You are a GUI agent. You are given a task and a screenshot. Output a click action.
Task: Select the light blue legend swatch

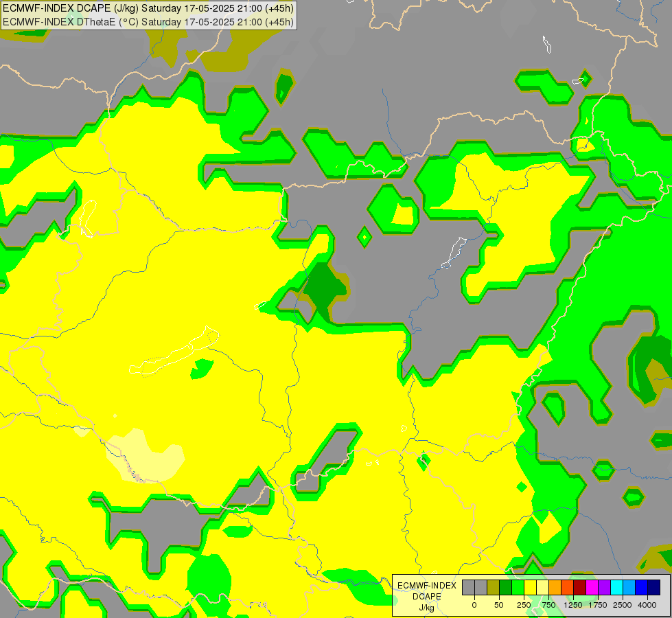click(629, 587)
